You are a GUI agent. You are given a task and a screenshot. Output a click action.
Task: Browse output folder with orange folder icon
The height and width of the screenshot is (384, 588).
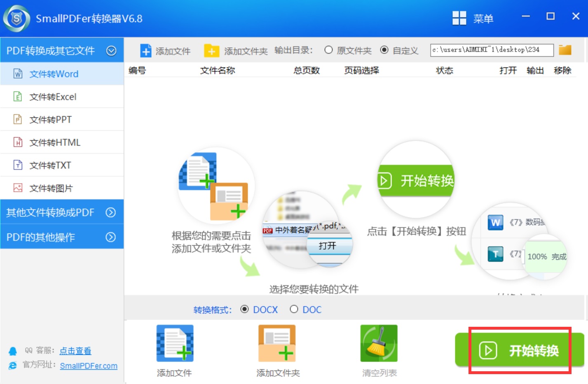pyautogui.click(x=565, y=50)
